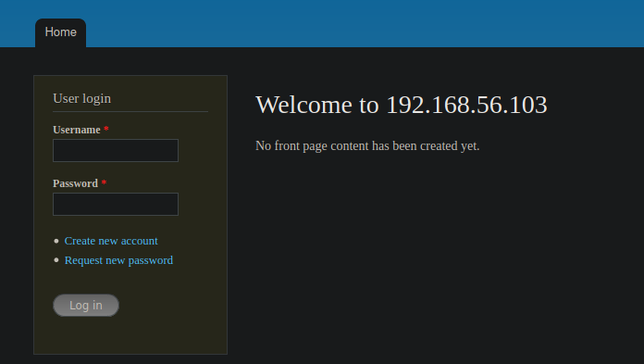Screen dimensions: 644x364
Task: Focus the Password input field
Action: coord(116,205)
